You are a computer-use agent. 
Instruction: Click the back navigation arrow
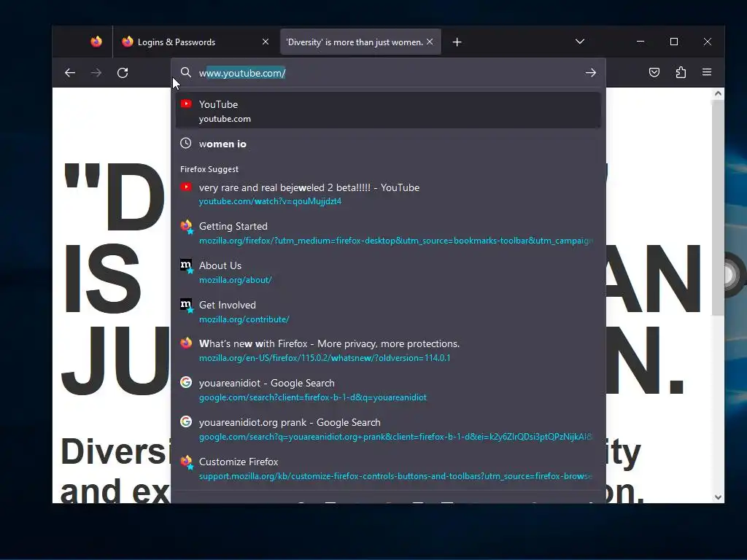(70, 73)
